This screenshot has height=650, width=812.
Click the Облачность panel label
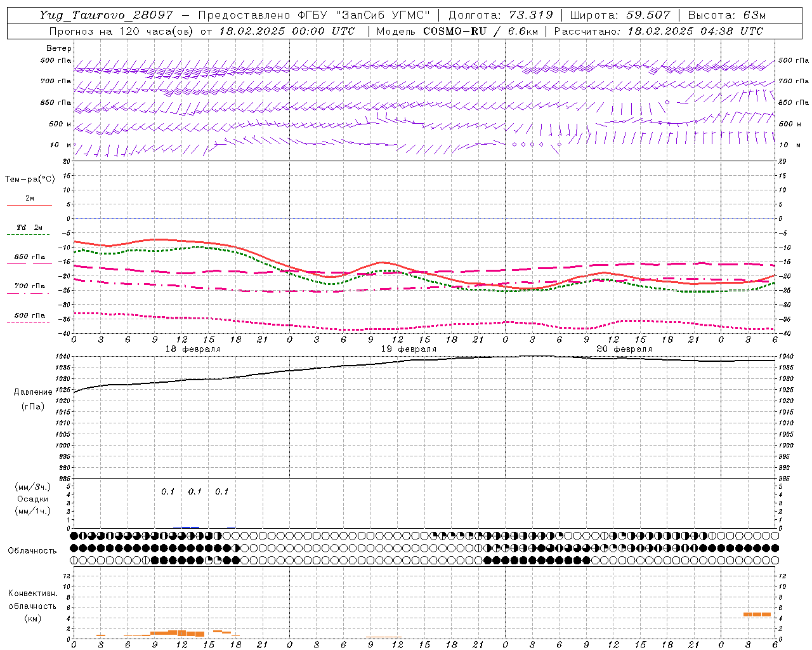pyautogui.click(x=32, y=551)
